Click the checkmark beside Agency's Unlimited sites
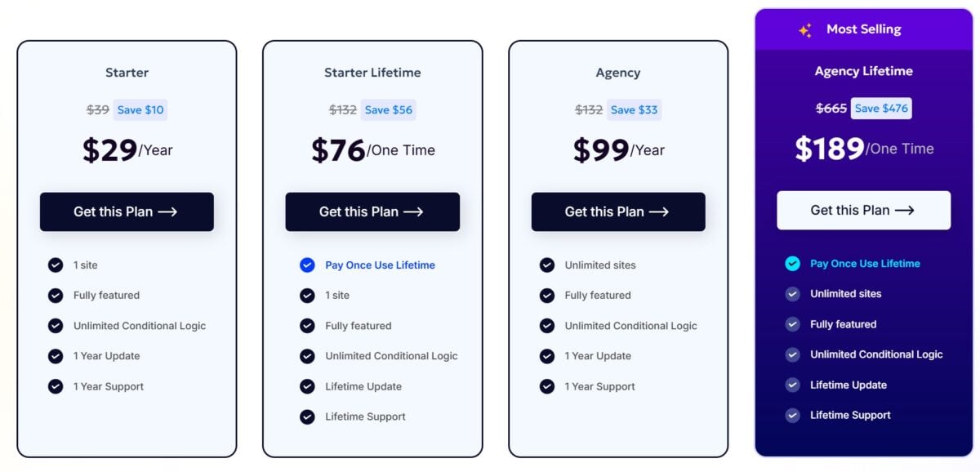Screen dimensions: 980x472 547,265
